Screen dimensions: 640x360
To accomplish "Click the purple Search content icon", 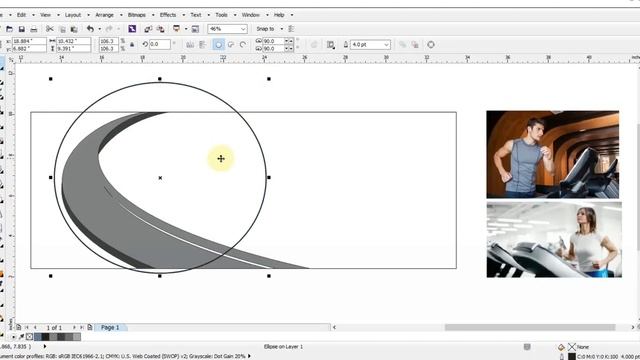I will pyautogui.click(x=132, y=29).
